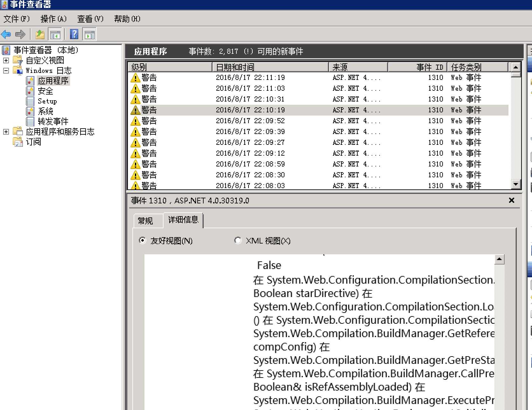Toggle the console tree pane icon
This screenshot has width=532, height=410.
(55, 34)
